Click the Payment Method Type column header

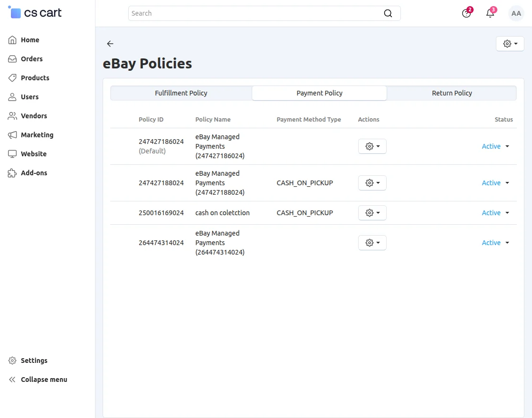309,119
